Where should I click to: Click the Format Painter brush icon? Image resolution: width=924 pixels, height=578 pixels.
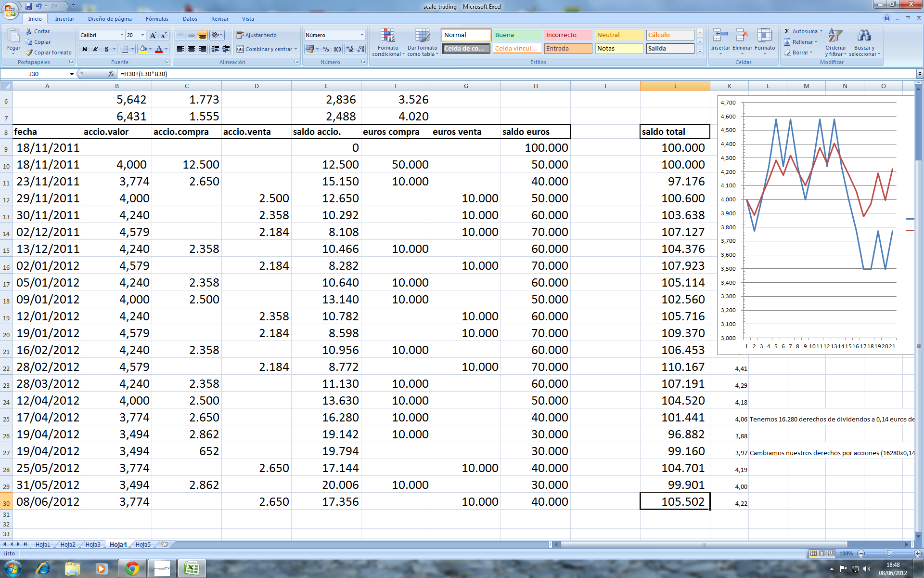click(x=29, y=53)
